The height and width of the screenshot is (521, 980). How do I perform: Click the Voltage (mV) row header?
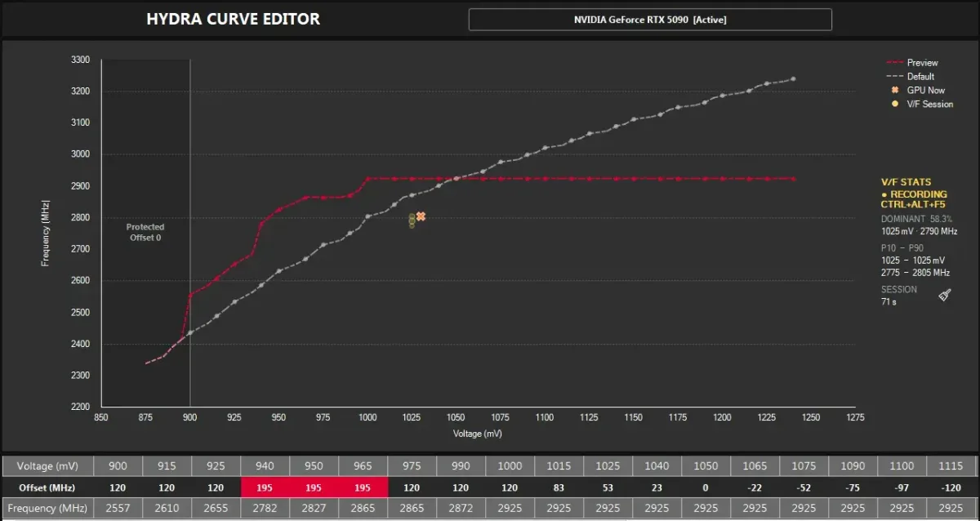(x=48, y=465)
